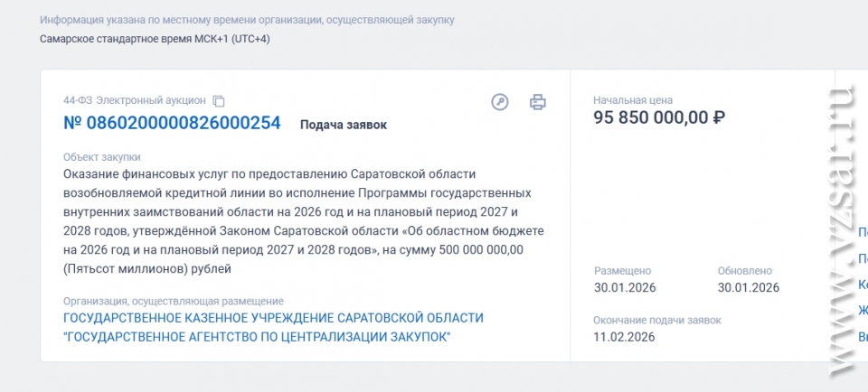Viewport: 868px width, 392px height.
Task: Click the 'Начальная цена' label
Action: coord(632,100)
